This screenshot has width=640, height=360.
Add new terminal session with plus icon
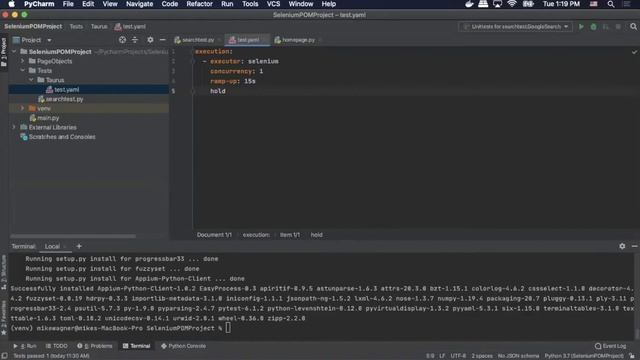point(79,246)
